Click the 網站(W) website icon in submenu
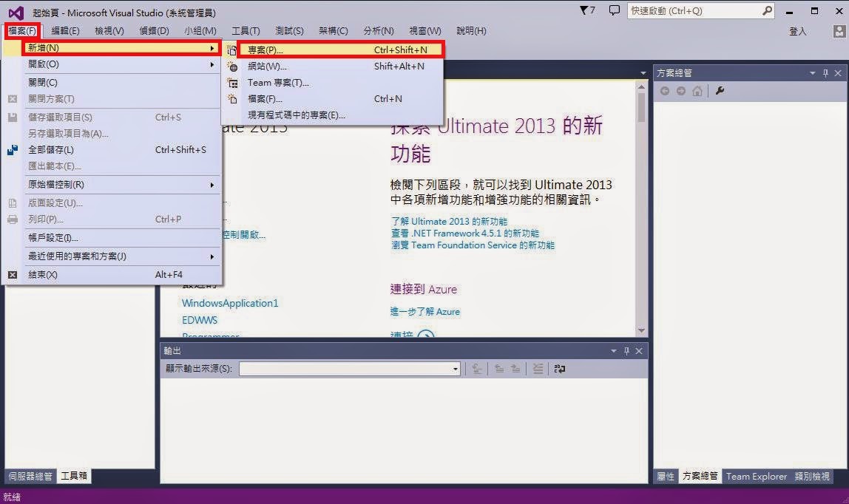849x504 pixels. [232, 67]
